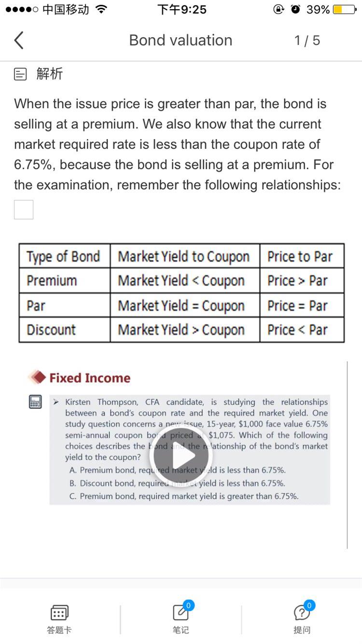
Task: Select answer C Premium bond greater than 6.75%
Action: [184, 496]
